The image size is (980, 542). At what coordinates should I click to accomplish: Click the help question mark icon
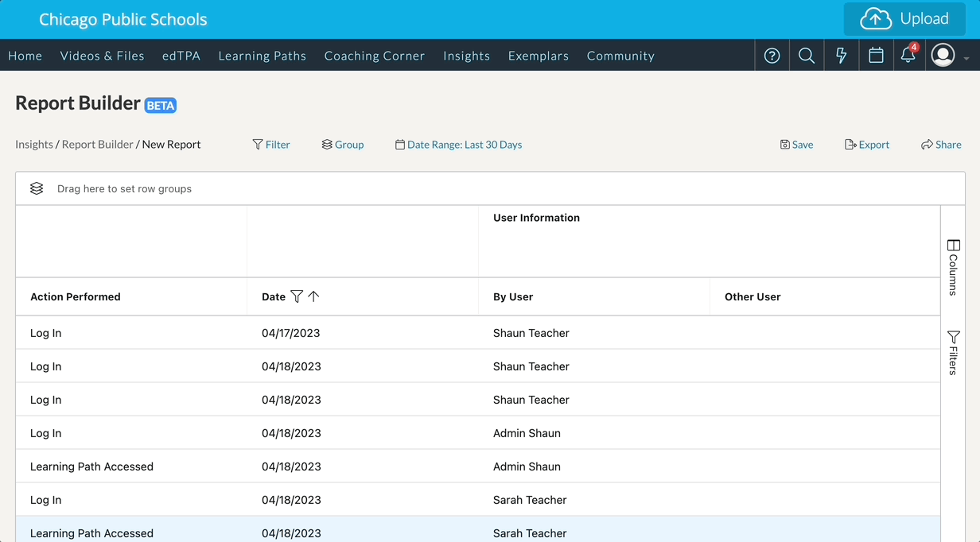(x=772, y=56)
